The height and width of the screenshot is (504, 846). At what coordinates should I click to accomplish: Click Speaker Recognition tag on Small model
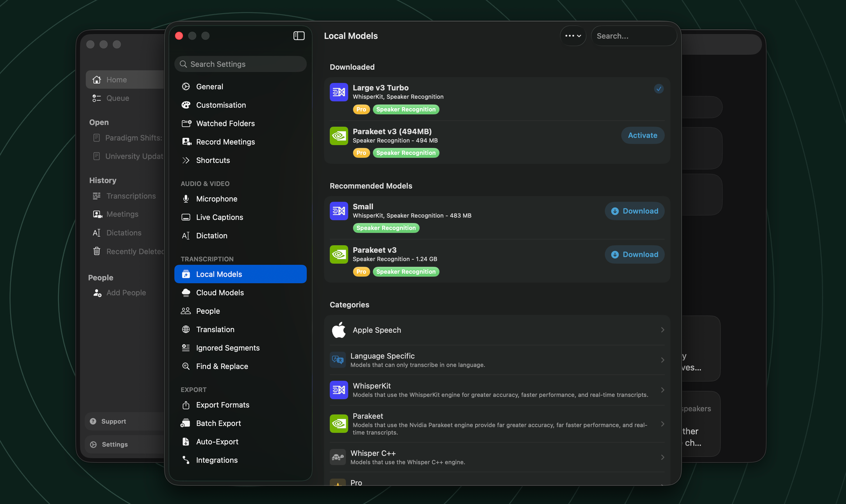tap(386, 228)
